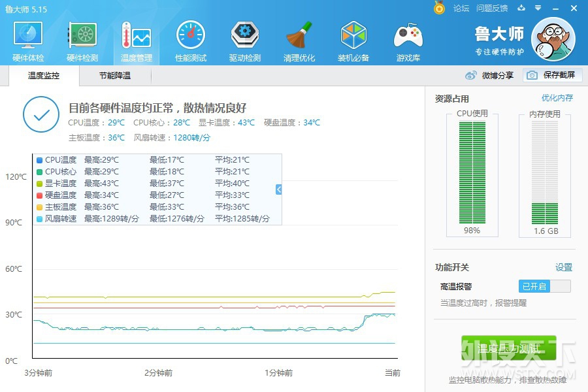Switch to the 节能降温 tab
The width and height of the screenshot is (588, 392).
point(115,75)
